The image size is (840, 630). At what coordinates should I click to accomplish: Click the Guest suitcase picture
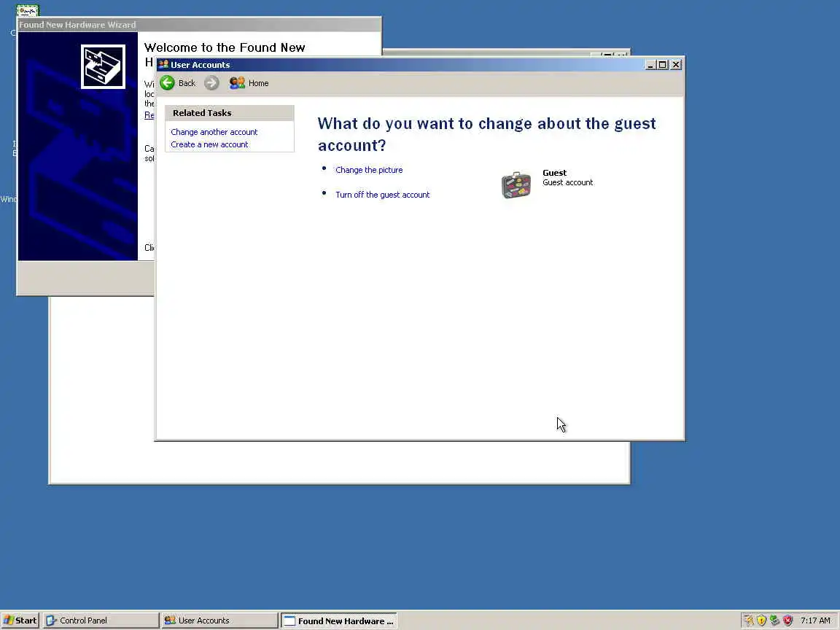516,184
